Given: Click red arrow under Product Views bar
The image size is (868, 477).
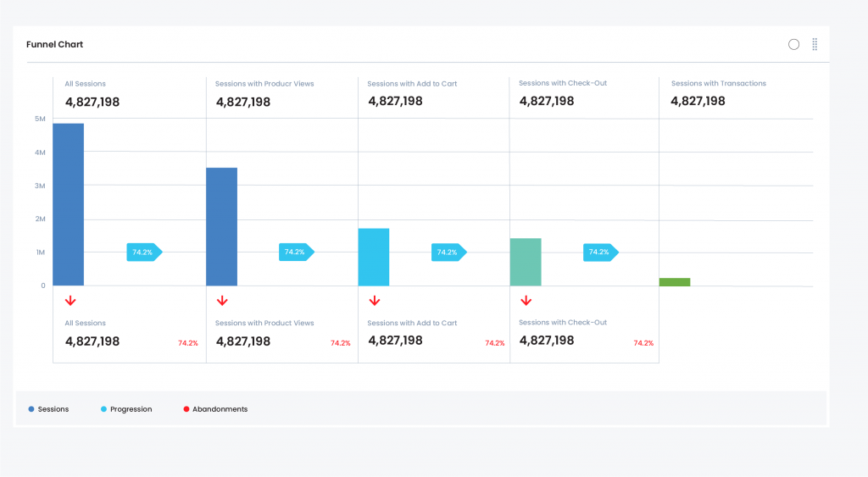Looking at the screenshot, I should click(x=222, y=301).
